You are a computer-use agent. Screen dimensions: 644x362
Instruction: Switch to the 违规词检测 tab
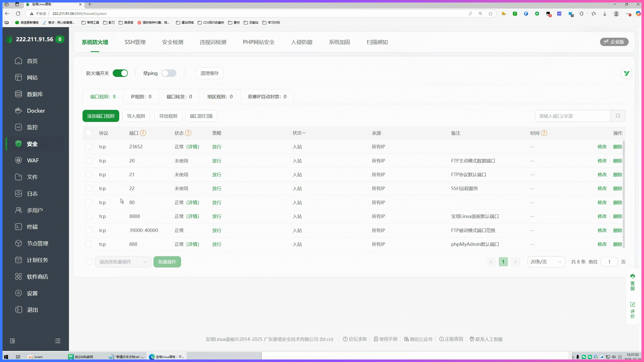pyautogui.click(x=213, y=42)
